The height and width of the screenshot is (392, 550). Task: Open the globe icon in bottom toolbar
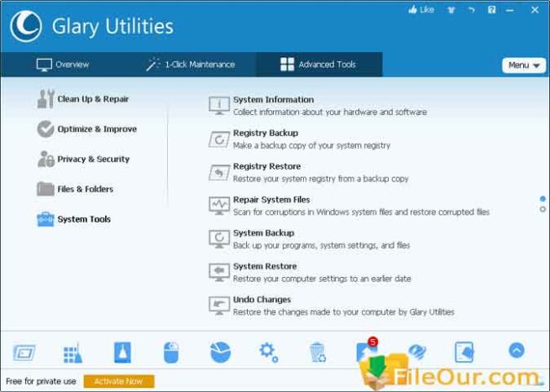pos(417,352)
